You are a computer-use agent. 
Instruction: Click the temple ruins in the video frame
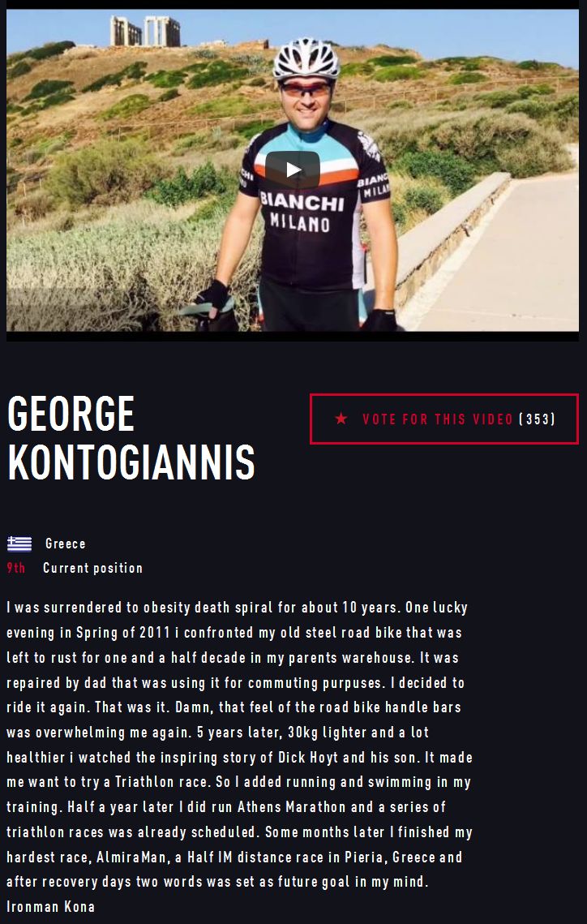coord(145,31)
